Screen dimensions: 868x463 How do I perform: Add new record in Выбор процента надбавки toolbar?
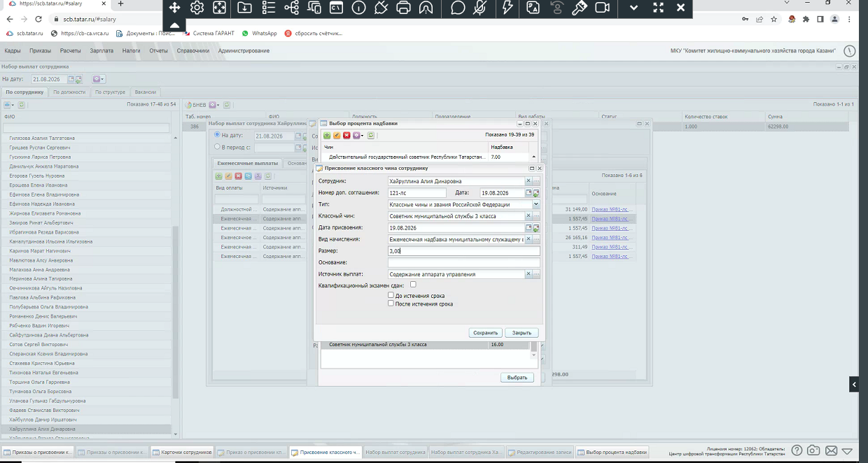click(326, 136)
